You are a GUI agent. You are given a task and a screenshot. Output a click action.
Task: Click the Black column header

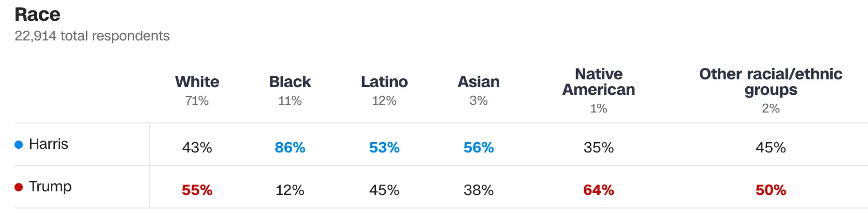290,82
